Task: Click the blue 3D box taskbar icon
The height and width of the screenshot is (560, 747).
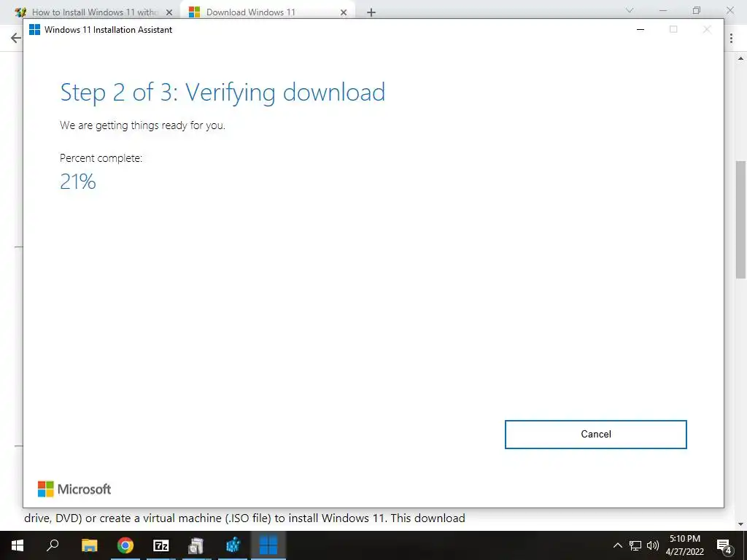Action: [233, 545]
